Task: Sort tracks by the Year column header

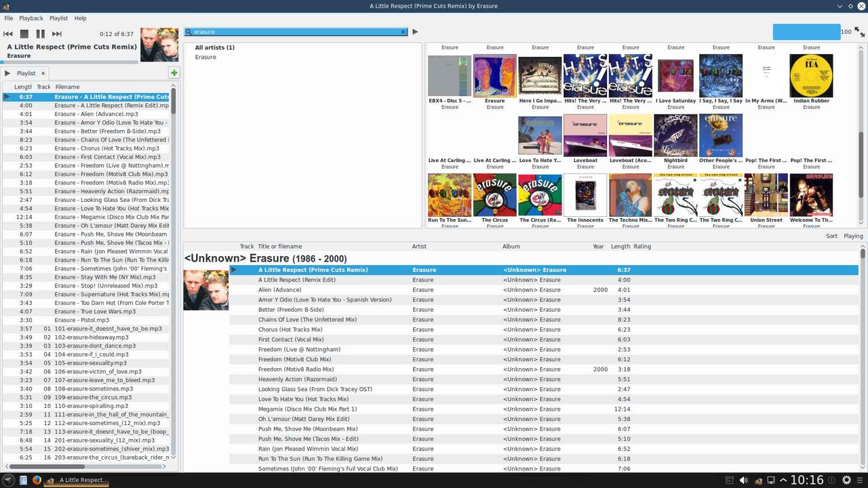Action: pyautogui.click(x=598, y=247)
